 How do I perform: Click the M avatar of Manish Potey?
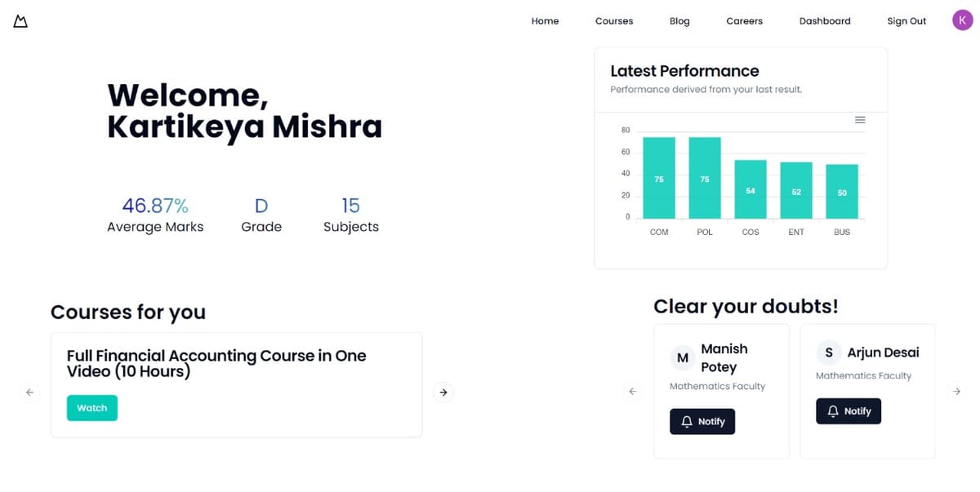(683, 358)
